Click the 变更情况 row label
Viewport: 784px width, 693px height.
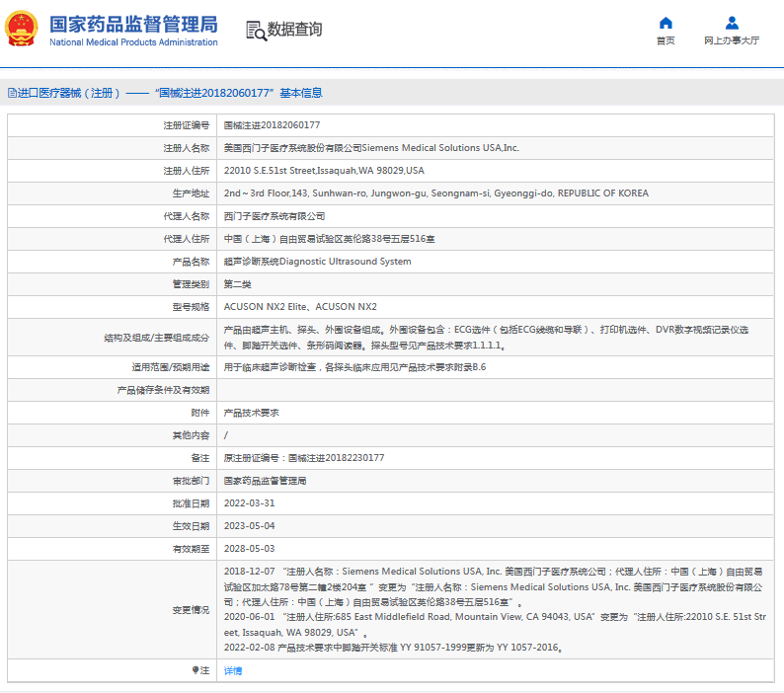191,610
